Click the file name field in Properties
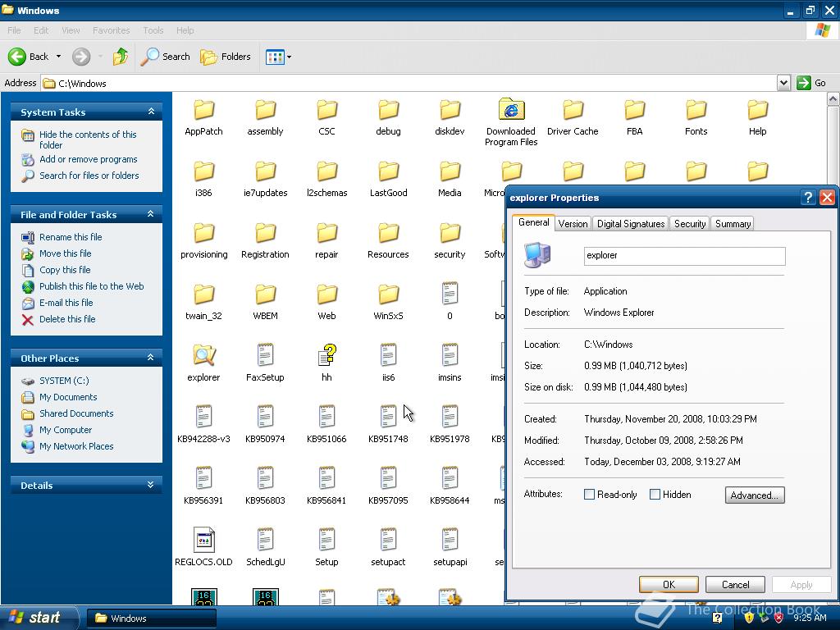Image resolution: width=840 pixels, height=630 pixels. pyautogui.click(x=684, y=256)
